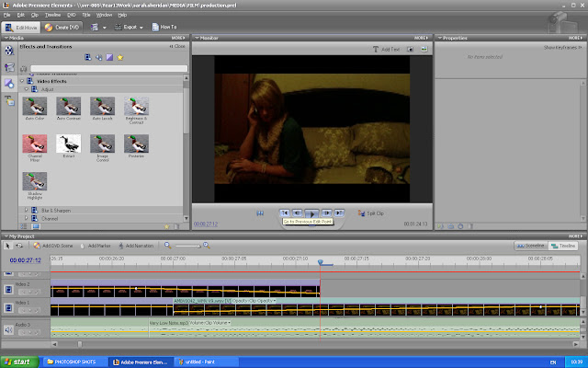Open the Titles sidebar icon
The image size is (588, 368).
[x=9, y=100]
